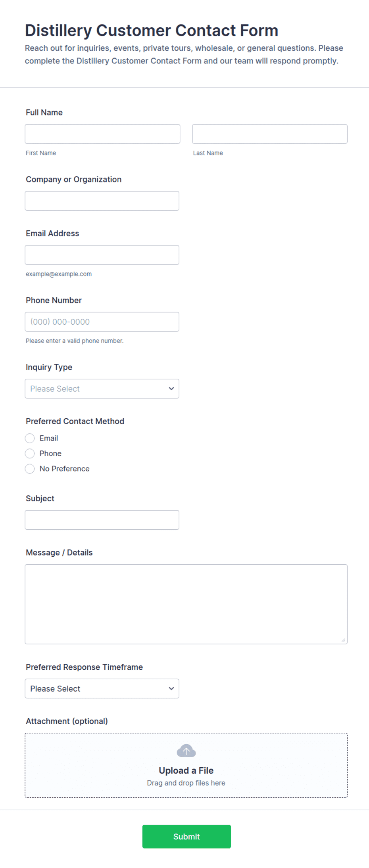Click the Email Address input box
Screen dimensions: 369x868
[x=102, y=255]
